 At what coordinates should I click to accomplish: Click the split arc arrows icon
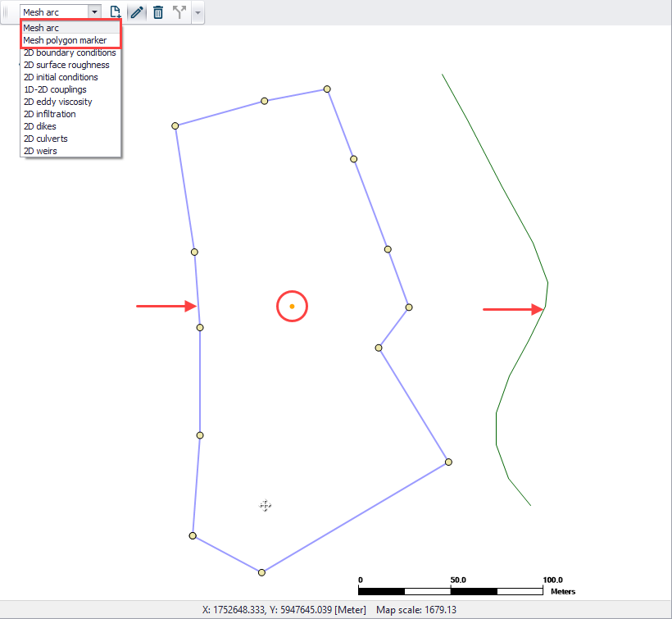coord(179,12)
